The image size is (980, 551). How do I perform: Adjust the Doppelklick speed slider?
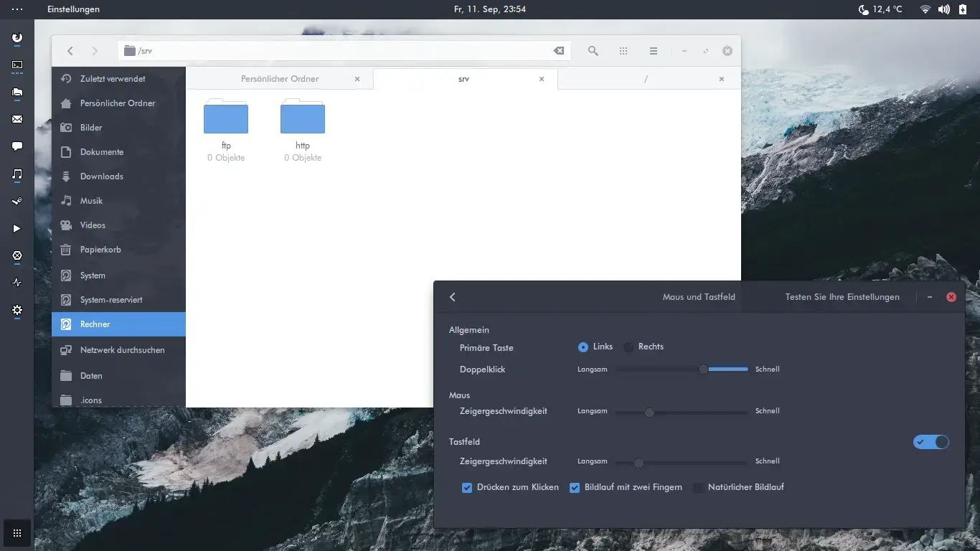pyautogui.click(x=702, y=369)
